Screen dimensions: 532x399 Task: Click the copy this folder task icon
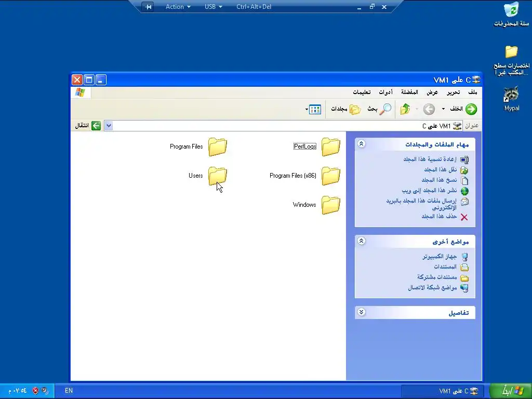tap(464, 180)
